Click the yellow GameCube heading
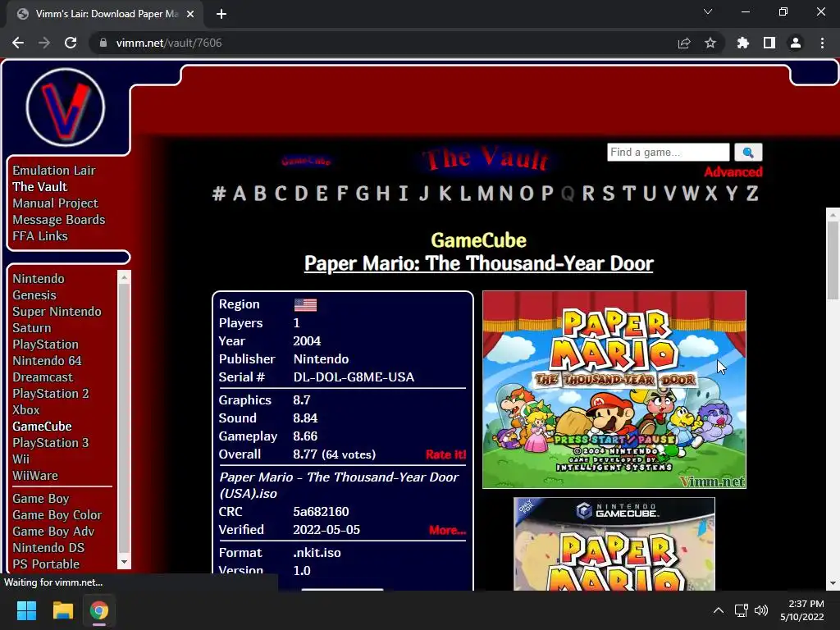840x630 pixels. [x=478, y=240]
